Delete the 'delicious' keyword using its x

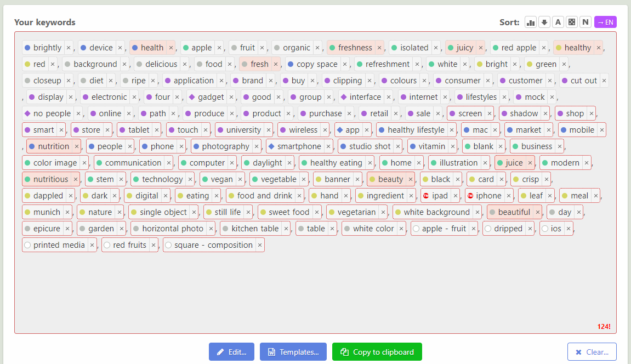[x=185, y=64]
